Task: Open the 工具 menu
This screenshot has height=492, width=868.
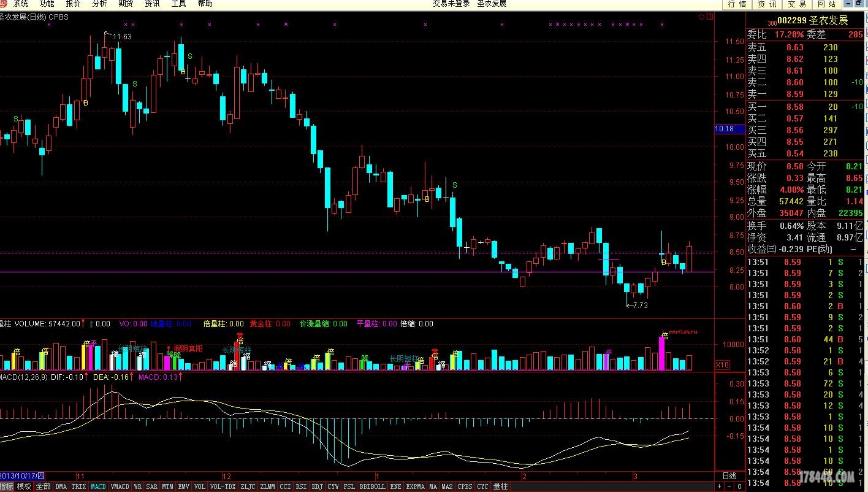Action: pyautogui.click(x=178, y=4)
